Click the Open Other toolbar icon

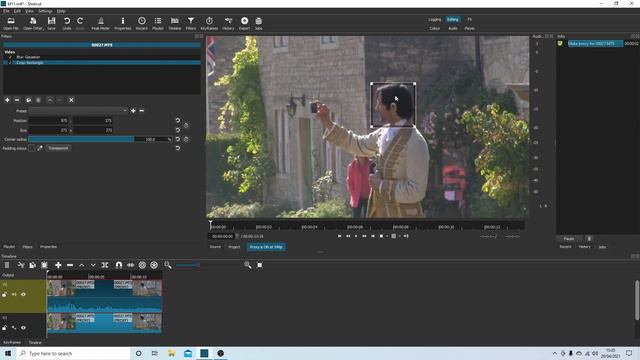pyautogui.click(x=33, y=23)
